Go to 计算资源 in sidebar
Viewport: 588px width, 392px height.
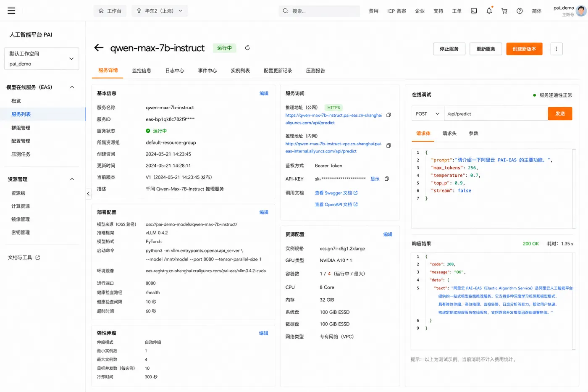[x=21, y=206]
